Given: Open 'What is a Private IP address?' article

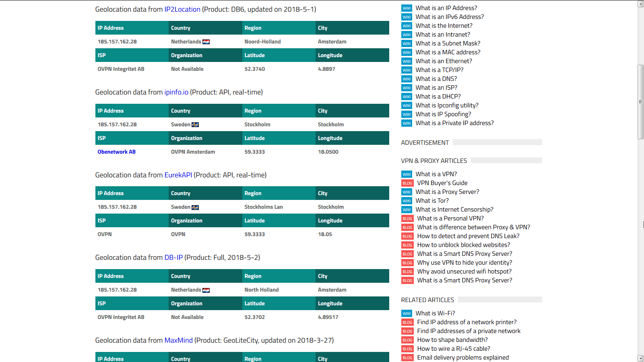Looking at the screenshot, I should point(454,123).
